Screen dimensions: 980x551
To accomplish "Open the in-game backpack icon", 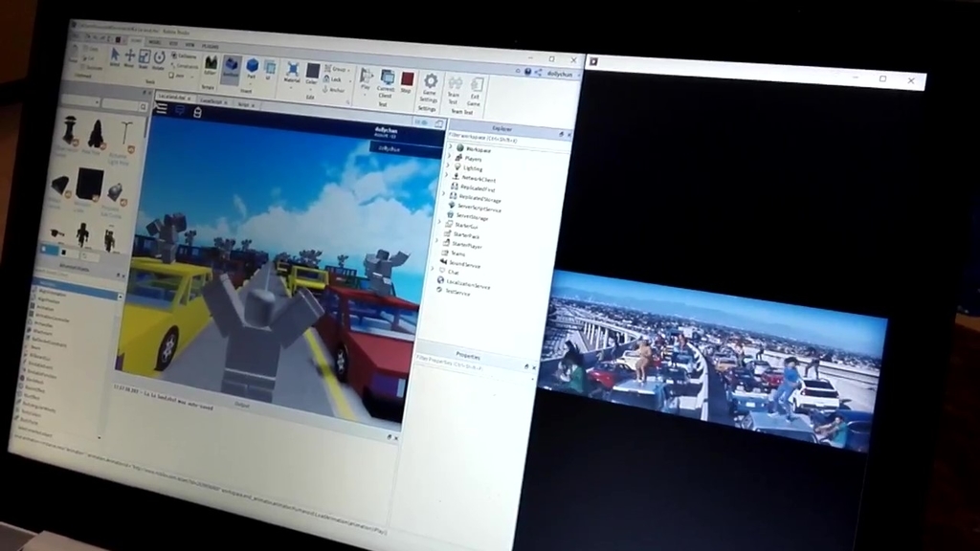I will (x=197, y=113).
